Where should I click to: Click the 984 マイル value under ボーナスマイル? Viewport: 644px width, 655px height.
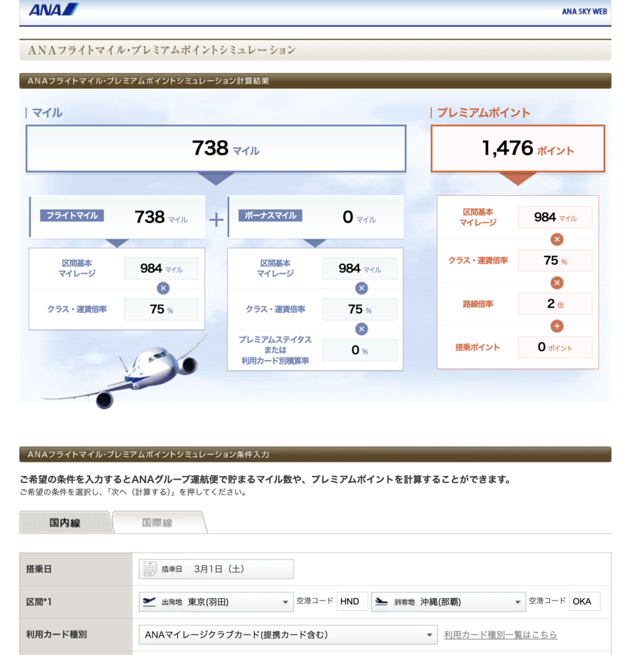pyautogui.click(x=359, y=269)
